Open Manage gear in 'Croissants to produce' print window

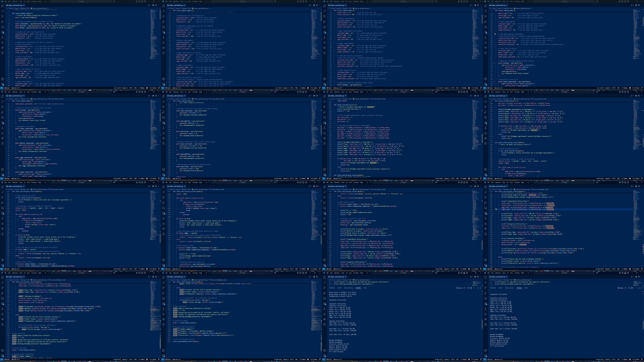[324, 265]
